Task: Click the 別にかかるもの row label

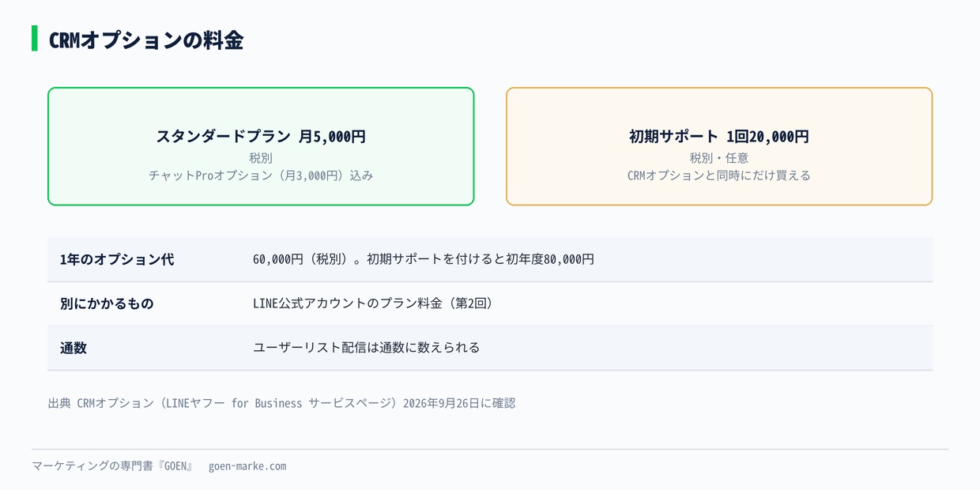Action: (107, 303)
